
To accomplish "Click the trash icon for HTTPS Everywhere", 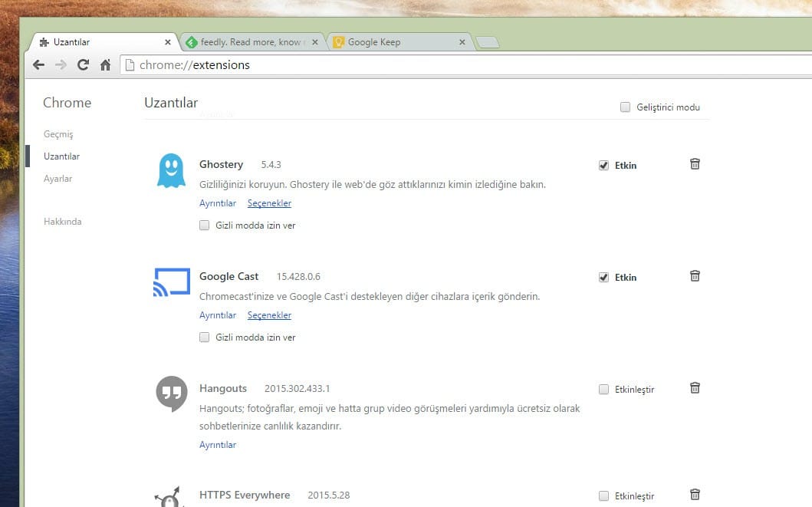I will tap(695, 495).
